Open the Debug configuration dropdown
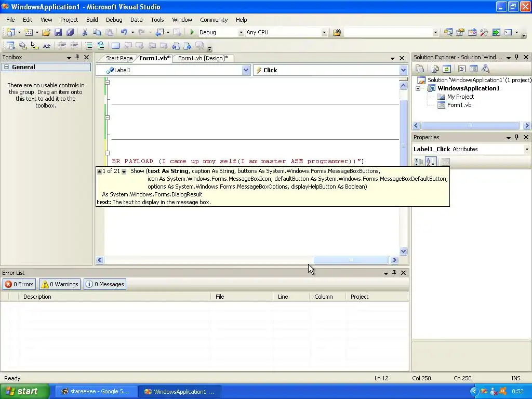532x399 pixels. tap(241, 33)
